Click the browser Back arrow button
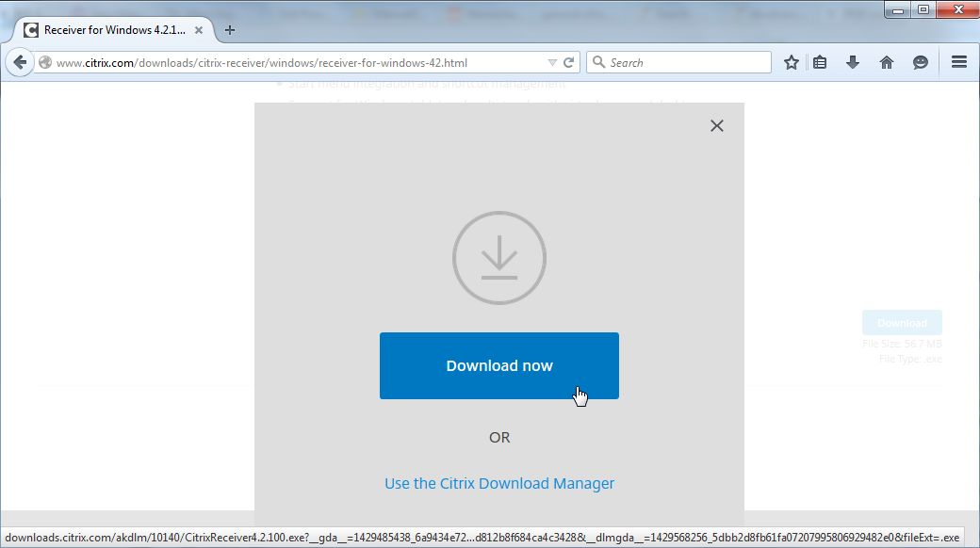This screenshot has width=980, height=548. tap(20, 63)
